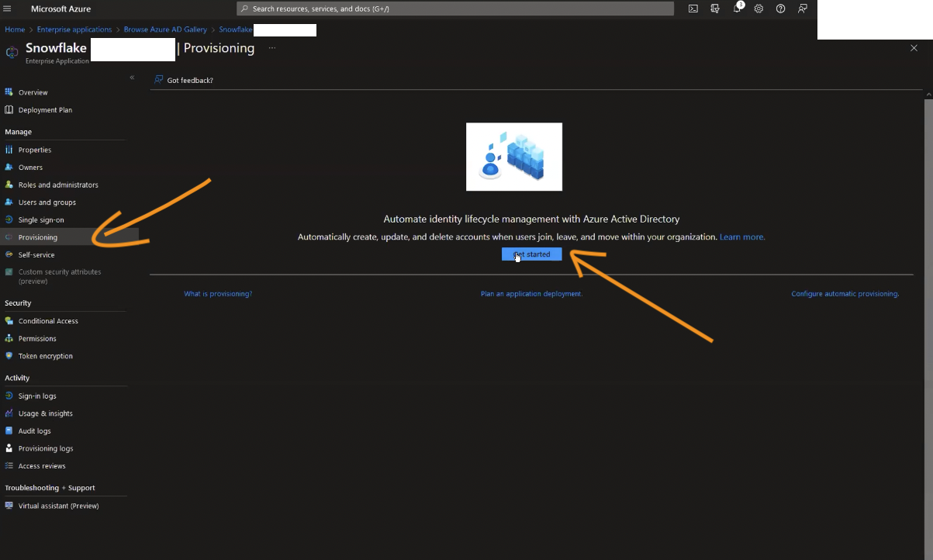Open Cloud Shell from the top bar

tap(693, 9)
